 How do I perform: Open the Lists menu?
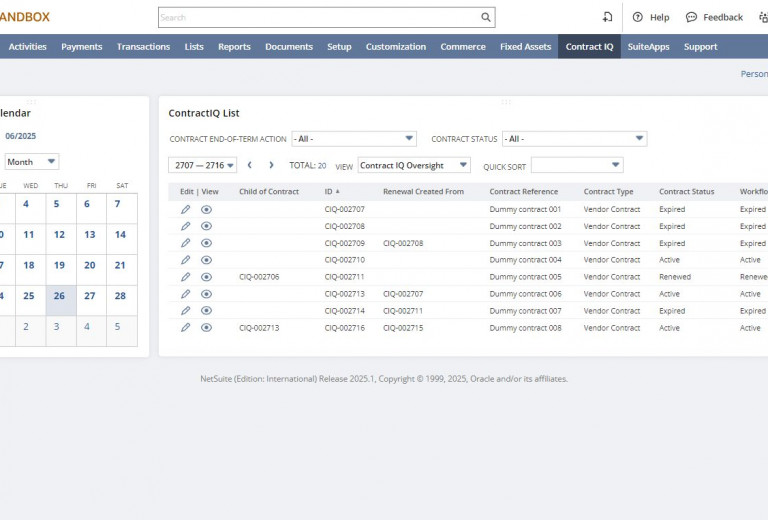194,47
